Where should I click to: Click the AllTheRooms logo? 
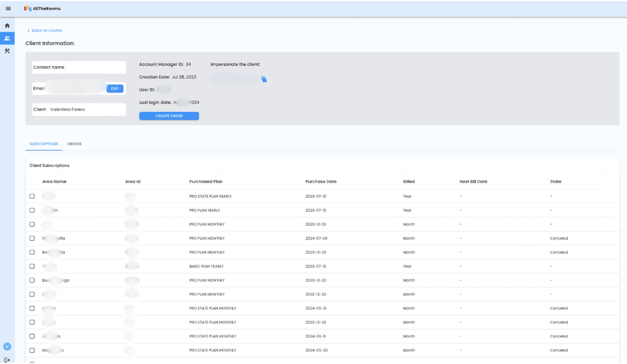(43, 9)
